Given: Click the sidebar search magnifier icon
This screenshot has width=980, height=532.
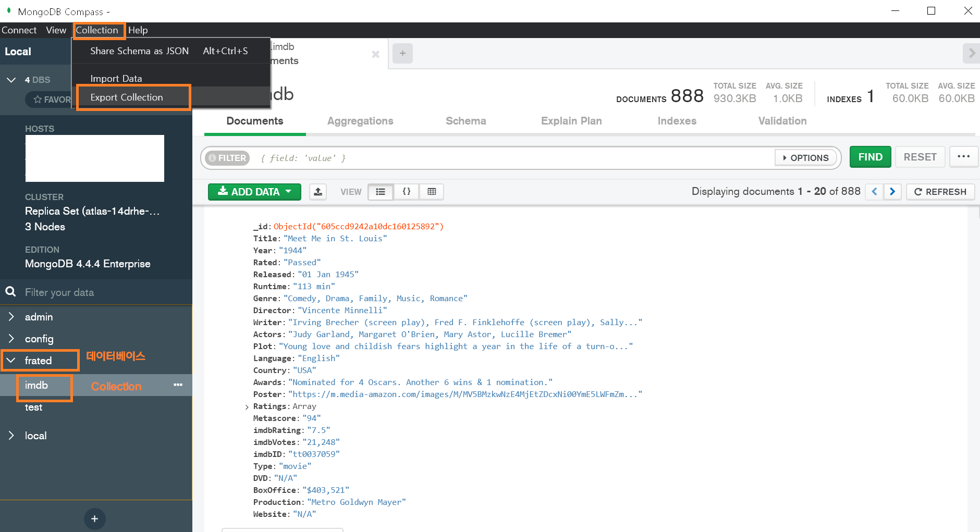Looking at the screenshot, I should point(10,292).
